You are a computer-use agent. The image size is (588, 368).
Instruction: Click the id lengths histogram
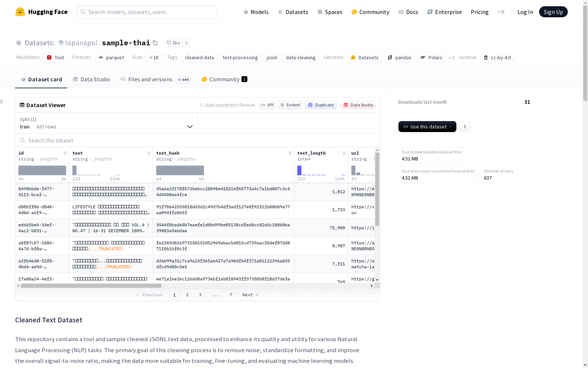[x=42, y=170]
